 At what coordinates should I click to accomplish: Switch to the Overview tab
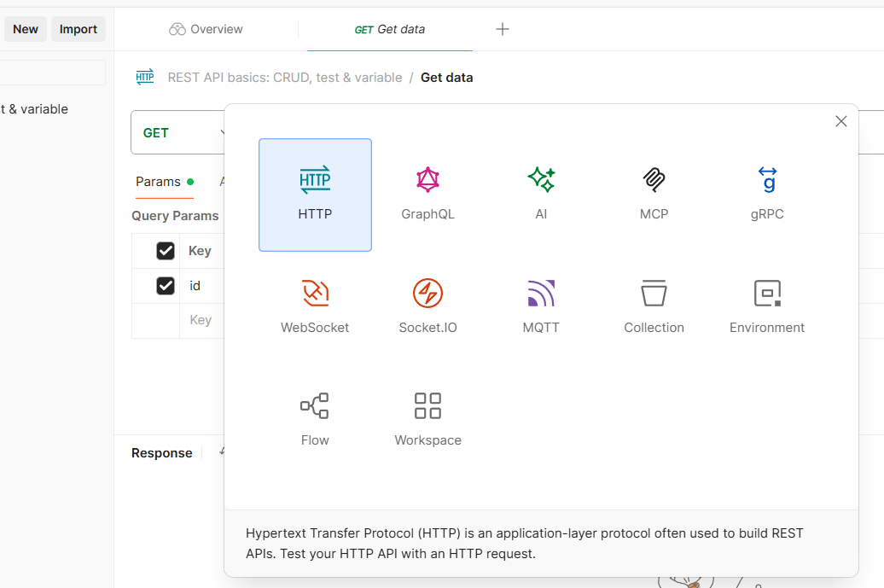(206, 28)
